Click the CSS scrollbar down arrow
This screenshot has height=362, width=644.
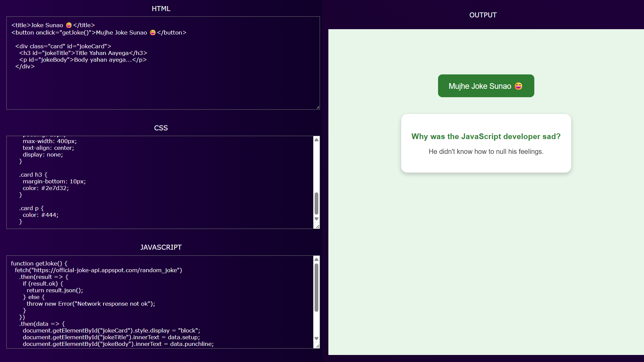[x=316, y=219]
